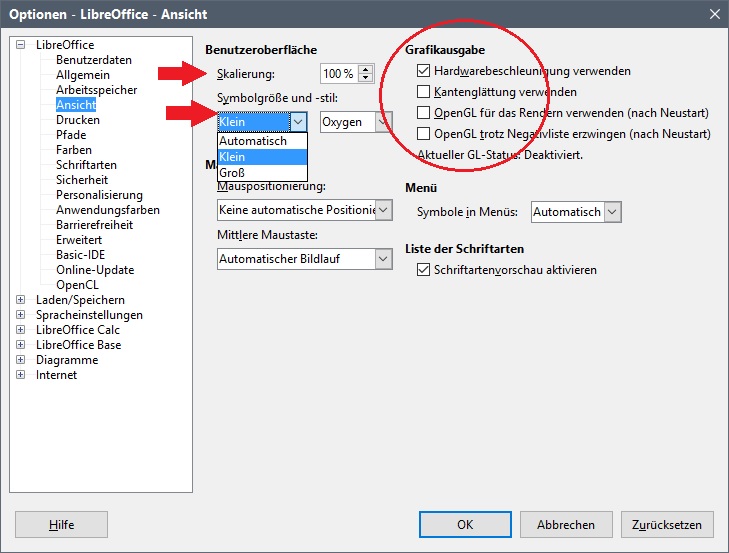729x553 pixels.
Task: Select the Spracheinstellungen tree label
Action: click(x=89, y=315)
